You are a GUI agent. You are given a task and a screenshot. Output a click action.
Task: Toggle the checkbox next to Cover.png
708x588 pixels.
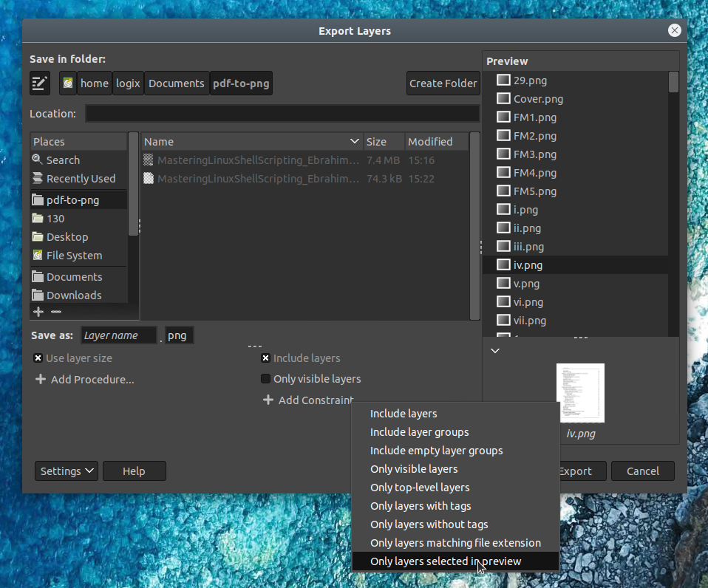pyautogui.click(x=503, y=98)
